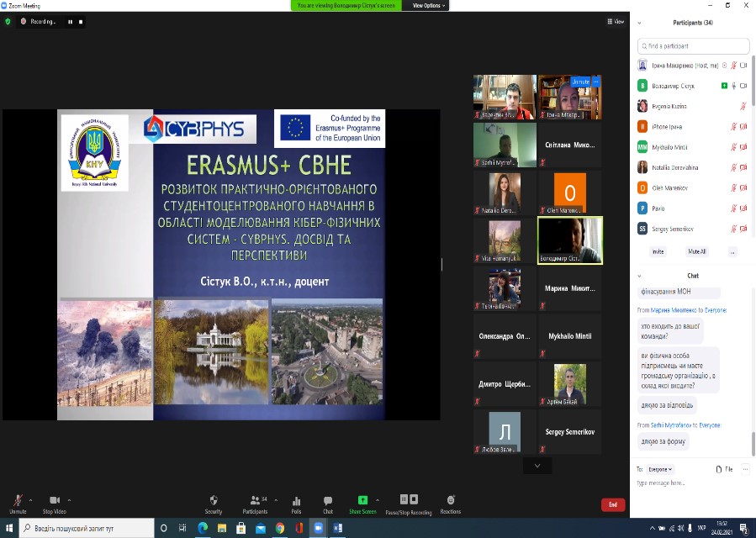Open the Office app from the taskbar
This screenshot has width=756, height=538.
pyautogui.click(x=299, y=529)
